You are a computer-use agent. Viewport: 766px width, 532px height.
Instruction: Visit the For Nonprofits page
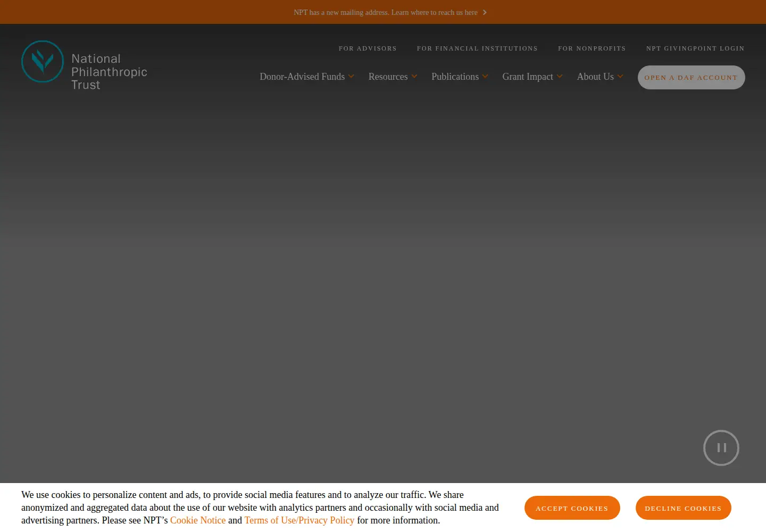click(592, 48)
